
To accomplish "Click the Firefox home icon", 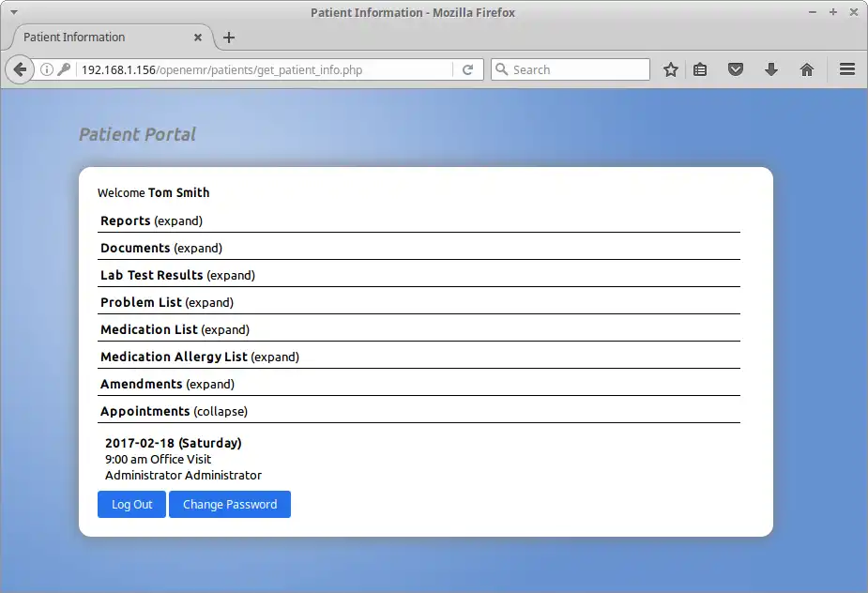I will [807, 68].
